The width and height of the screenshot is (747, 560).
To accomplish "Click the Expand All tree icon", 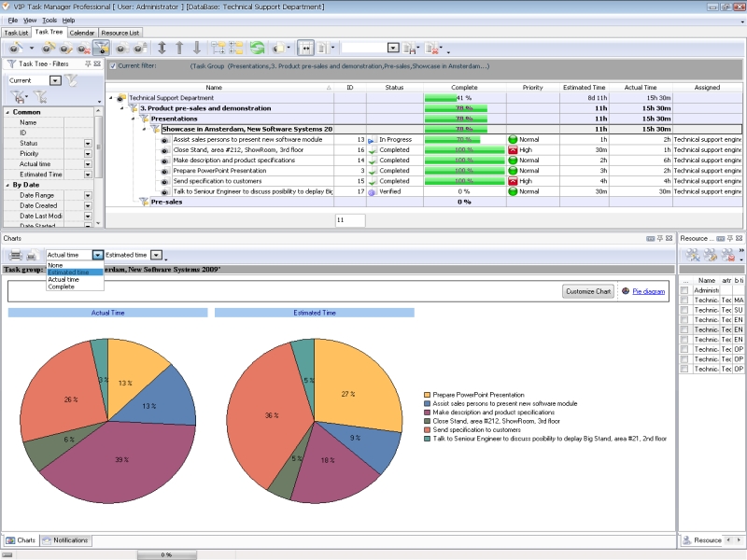I will point(218,48).
